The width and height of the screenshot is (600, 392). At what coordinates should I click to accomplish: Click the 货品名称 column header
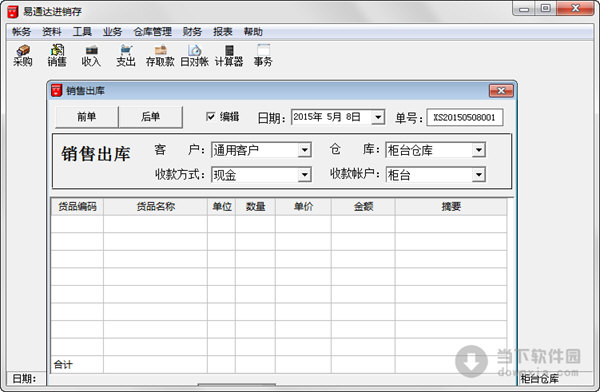tap(156, 207)
